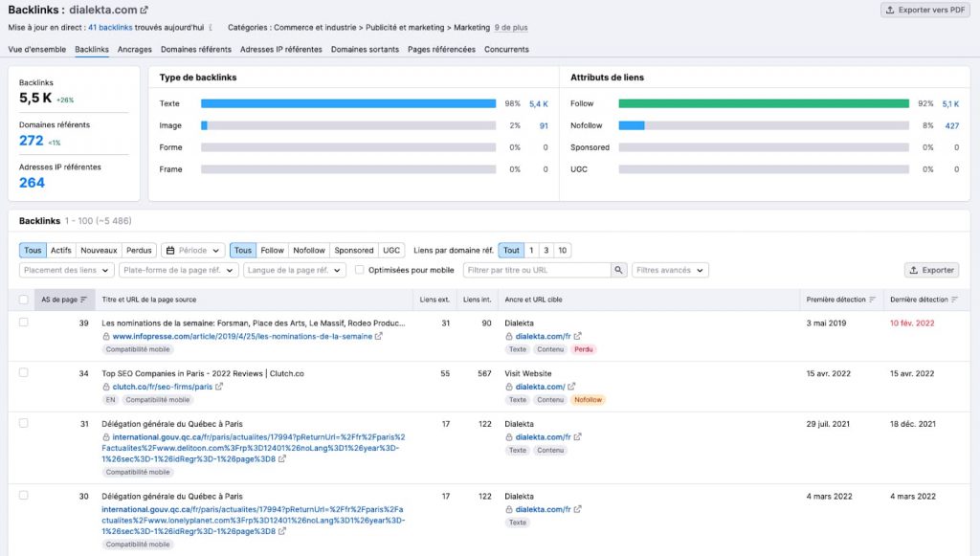
Task: Click the search magnifier in the title filter
Action: [617, 270]
